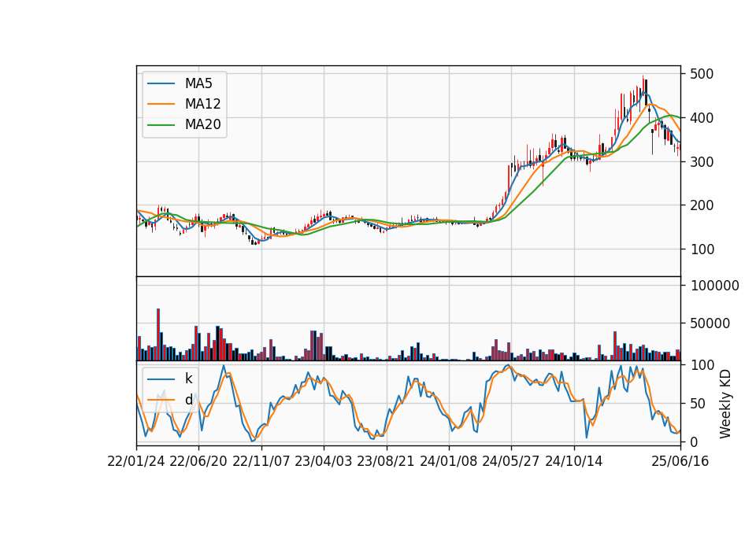Click the tallest volume bar in early 2022

[x=158, y=335]
